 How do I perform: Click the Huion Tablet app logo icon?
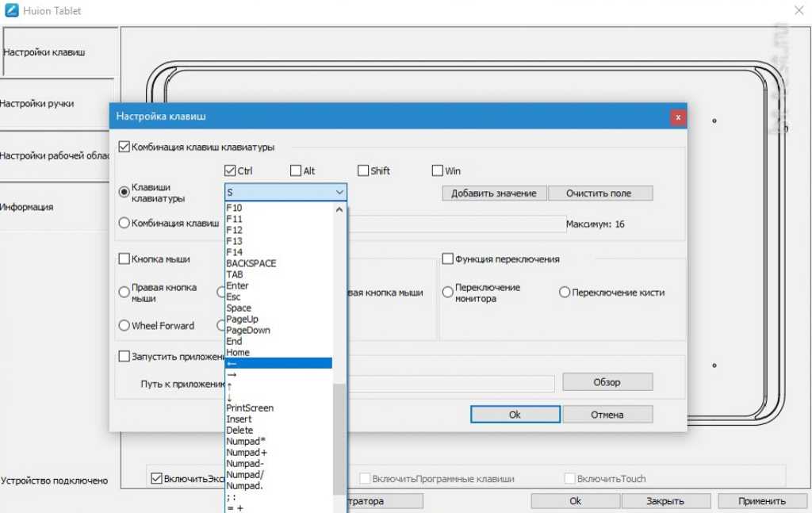[x=12, y=11]
